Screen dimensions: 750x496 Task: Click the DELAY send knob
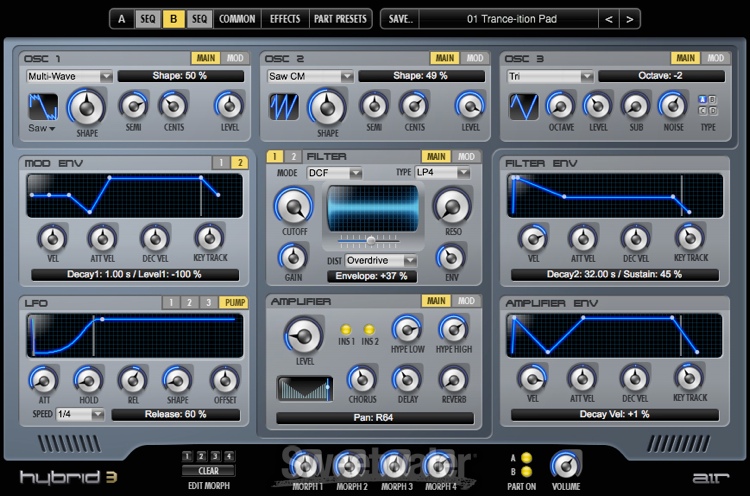[x=407, y=379]
